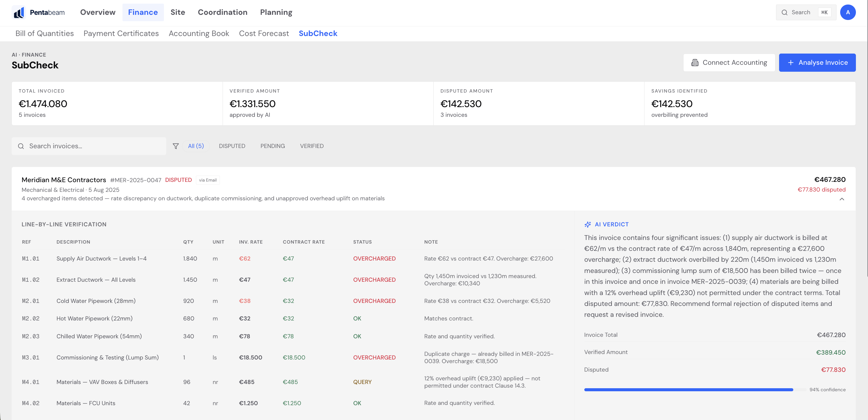Click the magnifier icon in Search invoices field
The height and width of the screenshot is (420, 868).
(x=21, y=146)
